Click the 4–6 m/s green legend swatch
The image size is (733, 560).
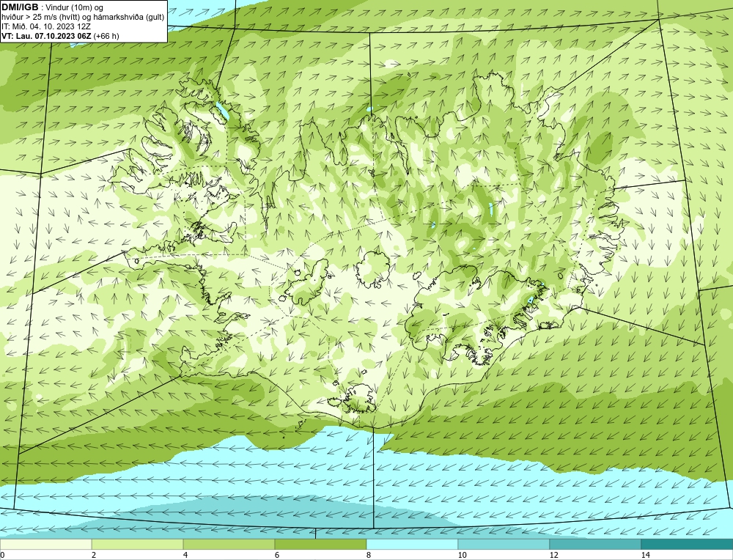point(229,544)
